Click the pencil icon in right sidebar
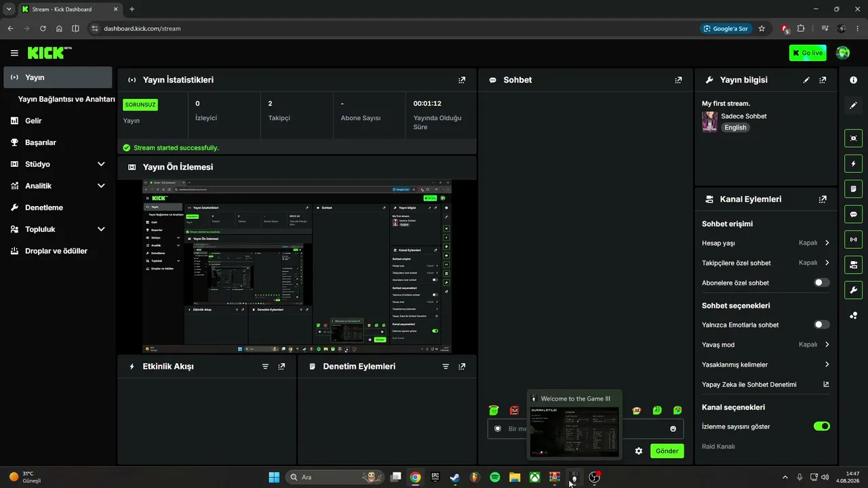Screen dimensions: 868x488 click(853, 105)
